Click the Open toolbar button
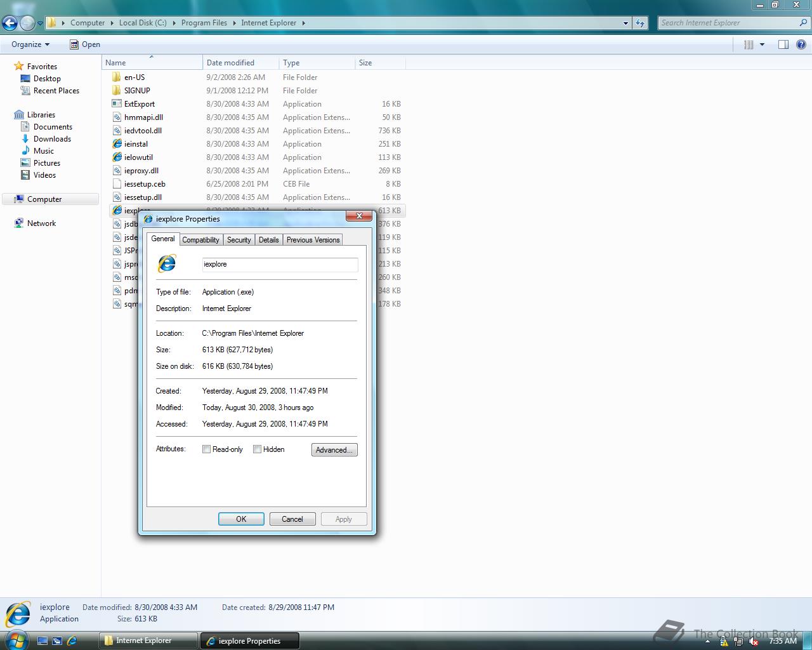812x650 pixels. coord(85,44)
